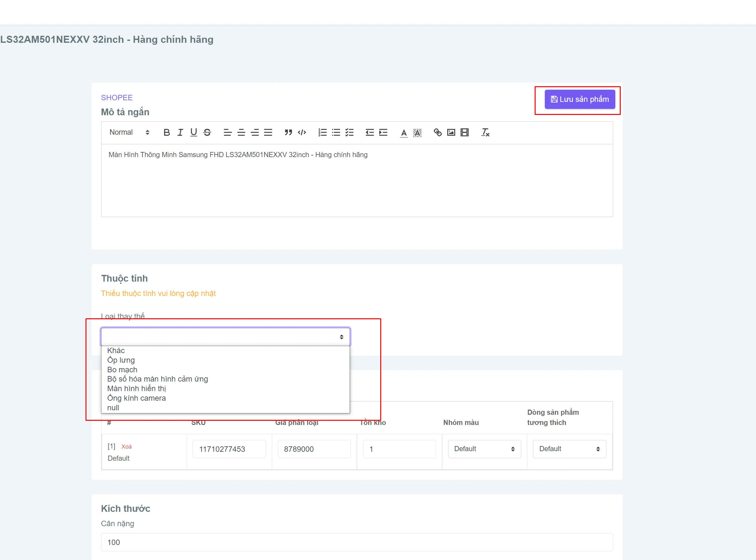The height and width of the screenshot is (560, 756).
Task: Pick 'Ống kính camera' option
Action: 137,398
